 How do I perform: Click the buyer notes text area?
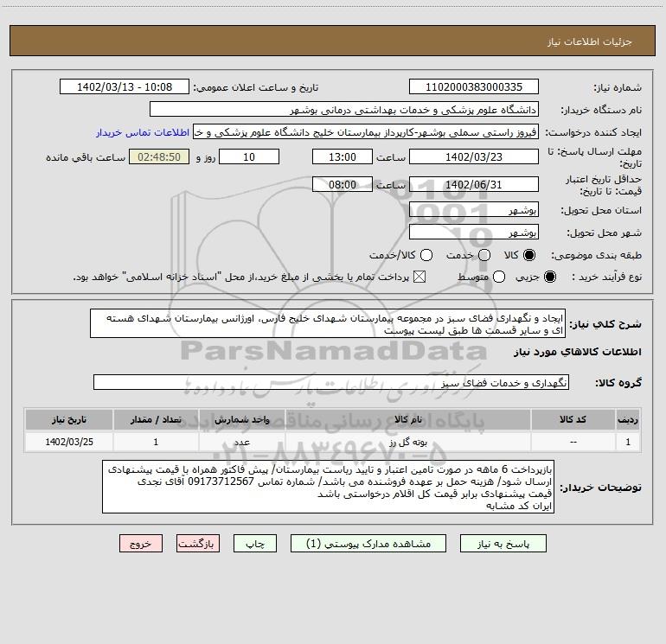coord(328,487)
